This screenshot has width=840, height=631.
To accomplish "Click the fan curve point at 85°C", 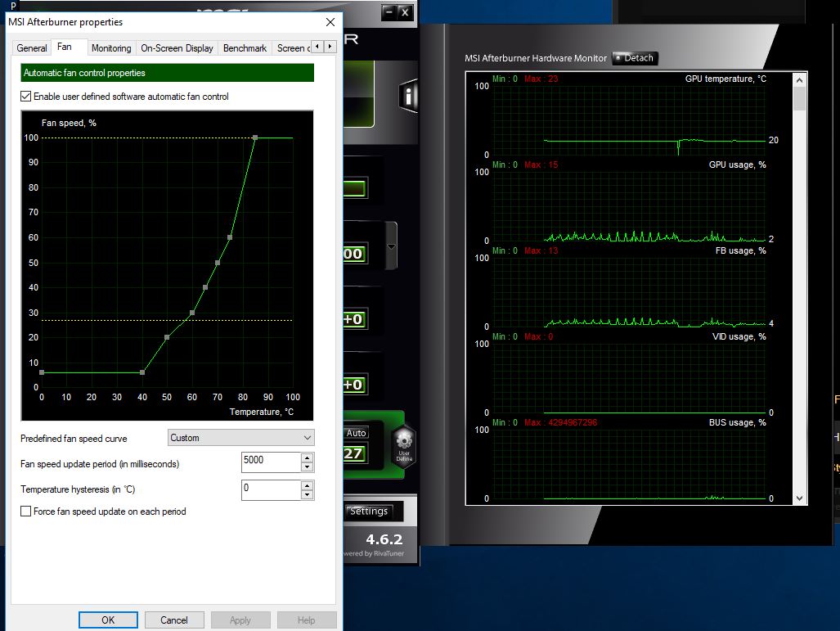I will click(x=254, y=137).
